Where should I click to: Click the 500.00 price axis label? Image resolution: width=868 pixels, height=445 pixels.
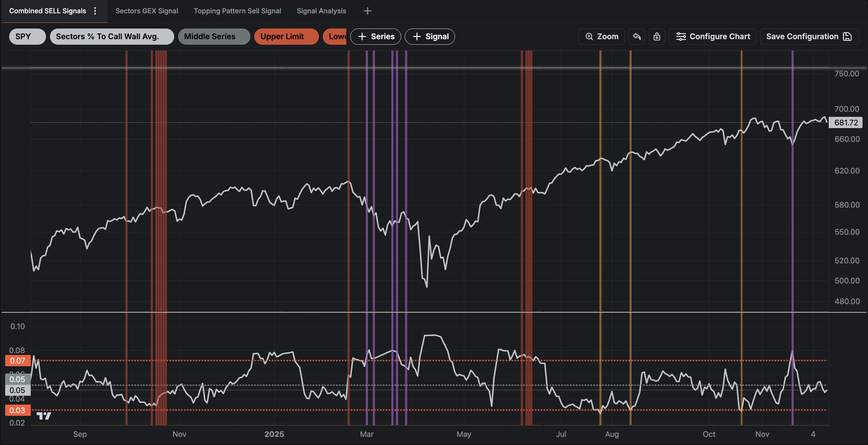847,280
